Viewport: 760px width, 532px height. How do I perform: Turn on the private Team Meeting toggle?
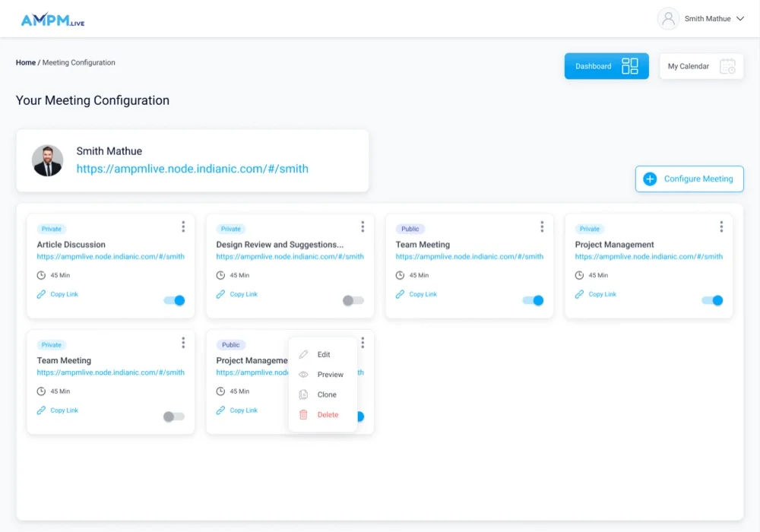point(174,416)
